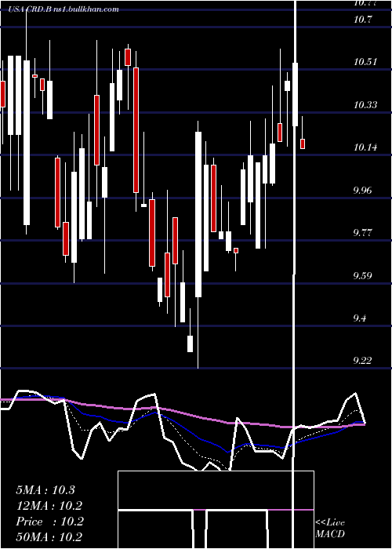Click the 10.7 price axis label
392x549 pixels.
tap(362, 20)
